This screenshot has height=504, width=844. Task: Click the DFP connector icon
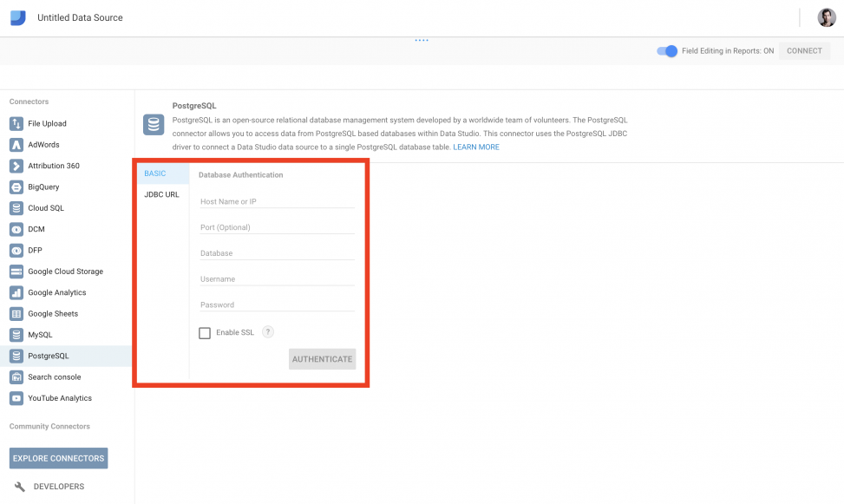point(16,251)
